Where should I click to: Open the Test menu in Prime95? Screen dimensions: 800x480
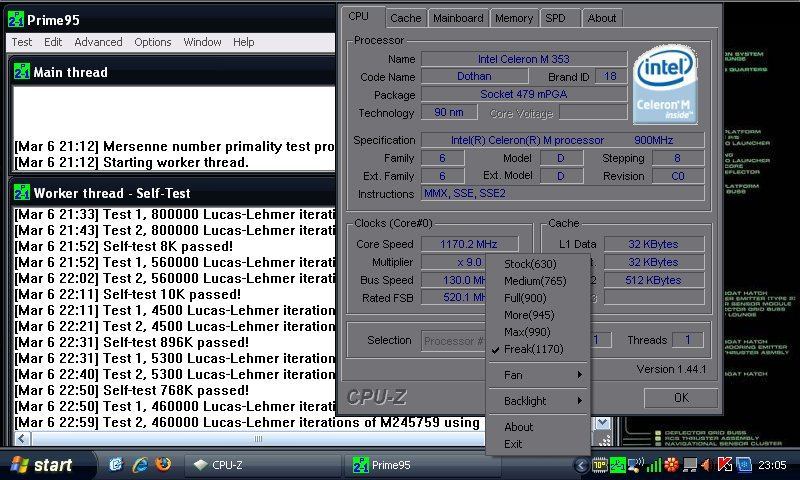pyautogui.click(x=21, y=42)
